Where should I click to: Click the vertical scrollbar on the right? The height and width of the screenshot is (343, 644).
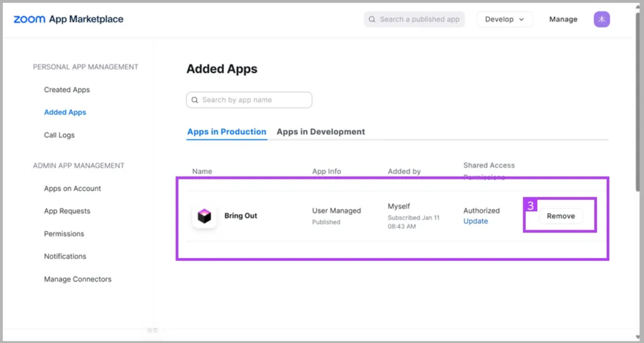[638, 101]
